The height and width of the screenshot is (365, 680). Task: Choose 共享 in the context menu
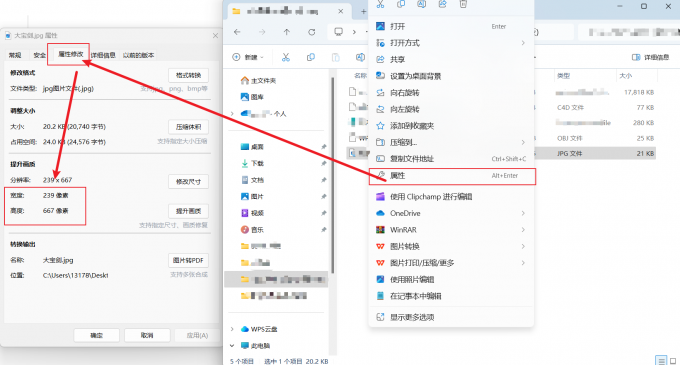coord(451,59)
